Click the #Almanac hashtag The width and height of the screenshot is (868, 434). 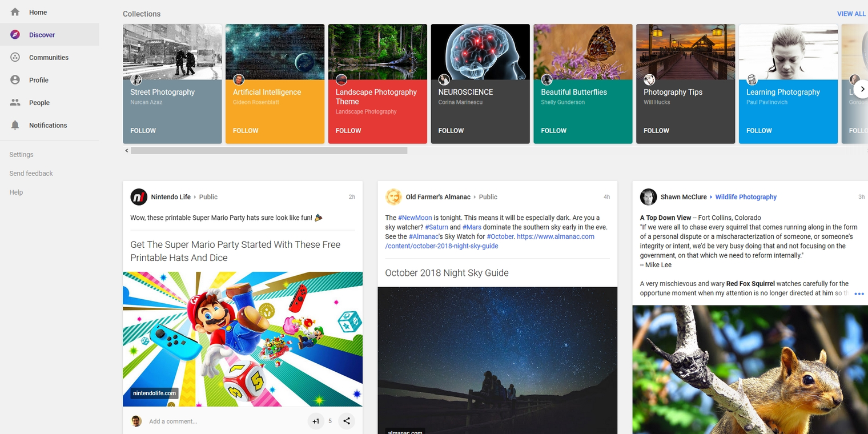423,236
